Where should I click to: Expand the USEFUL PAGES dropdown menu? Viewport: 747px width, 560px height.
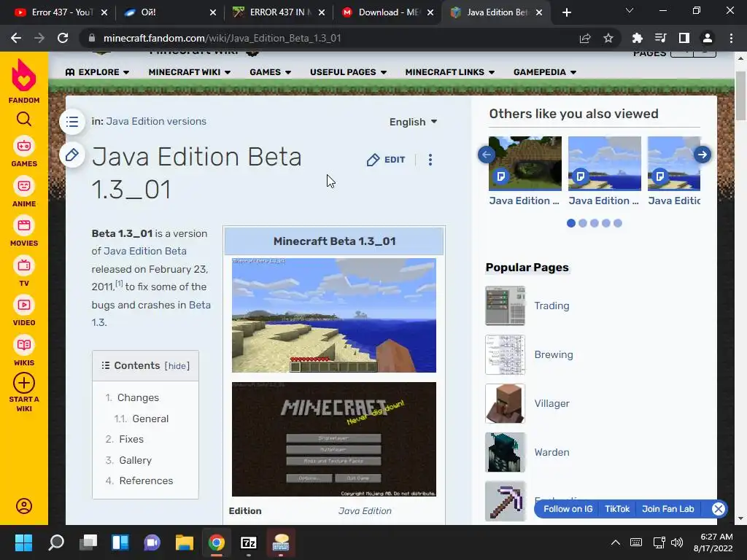coord(348,72)
